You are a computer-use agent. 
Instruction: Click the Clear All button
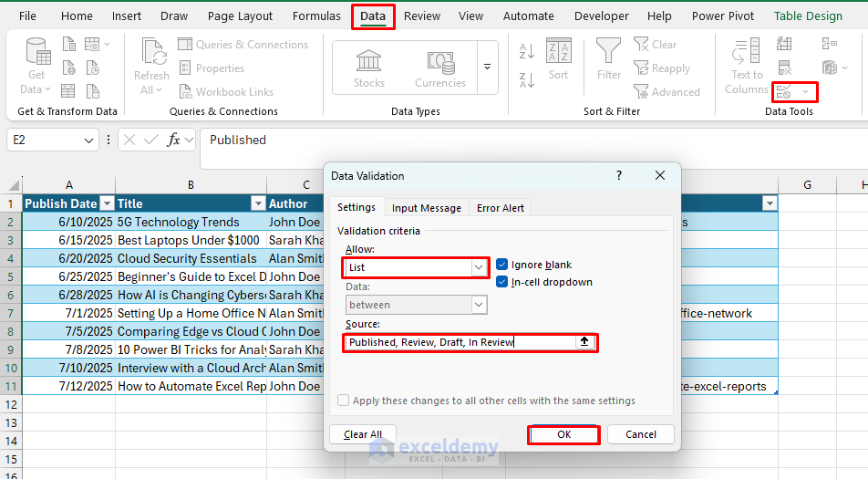tap(363, 434)
